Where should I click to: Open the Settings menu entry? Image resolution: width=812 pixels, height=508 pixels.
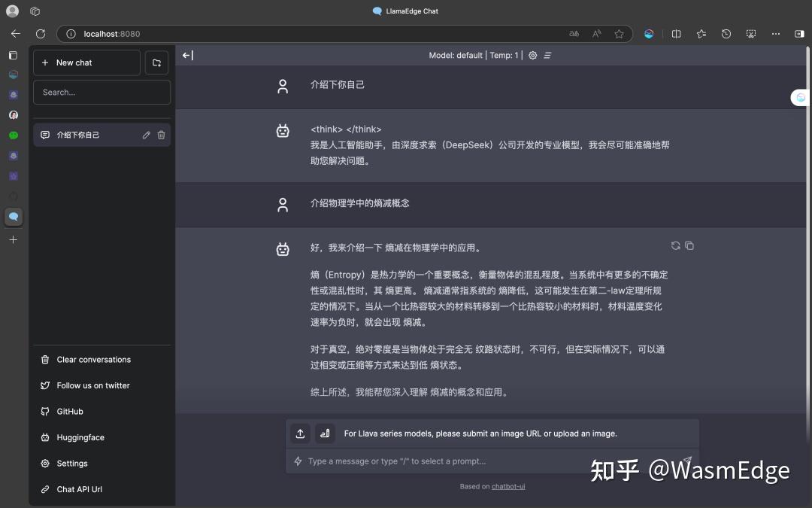tap(72, 463)
